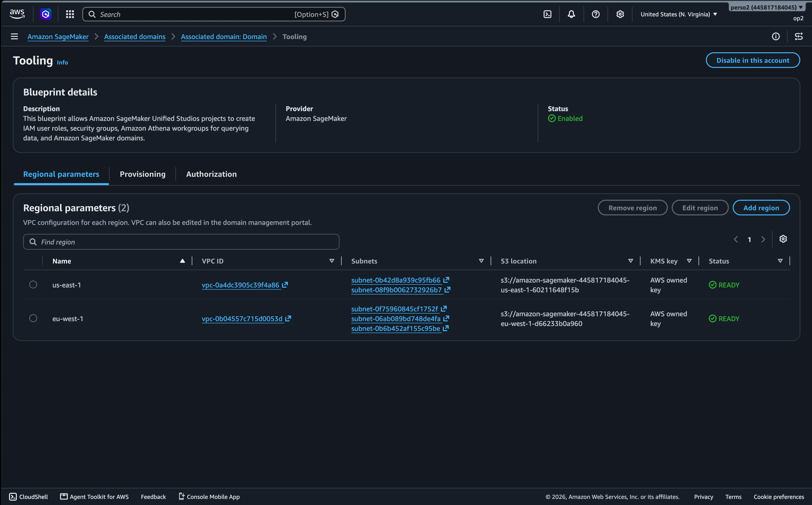Click the Edit region button
Viewport: 812px width, 505px height.
700,208
